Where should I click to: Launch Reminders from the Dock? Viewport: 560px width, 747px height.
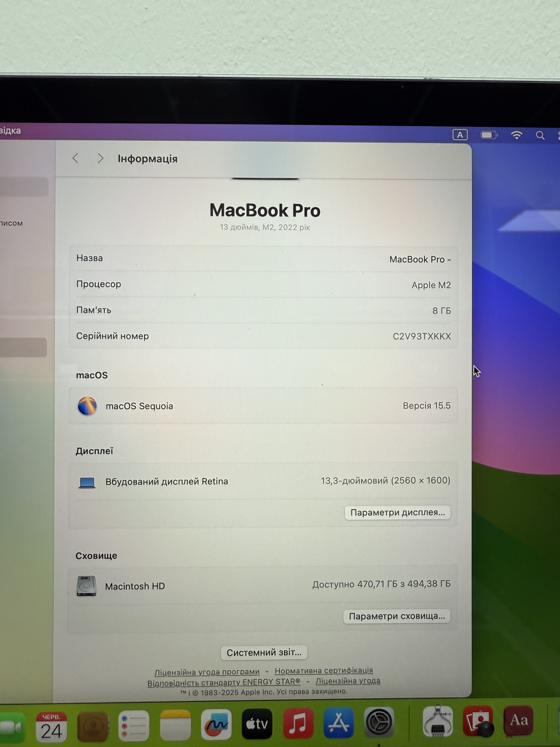[134, 726]
